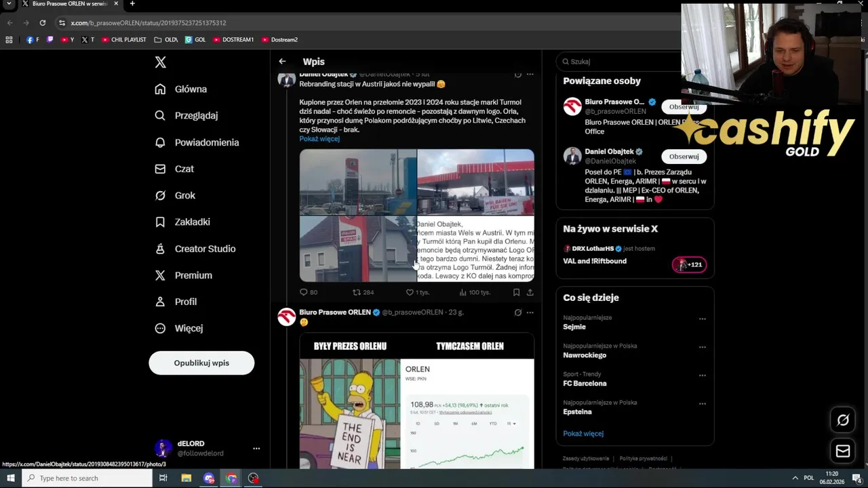Click dELORD profile avatar
The image size is (868, 488).
coord(163,448)
